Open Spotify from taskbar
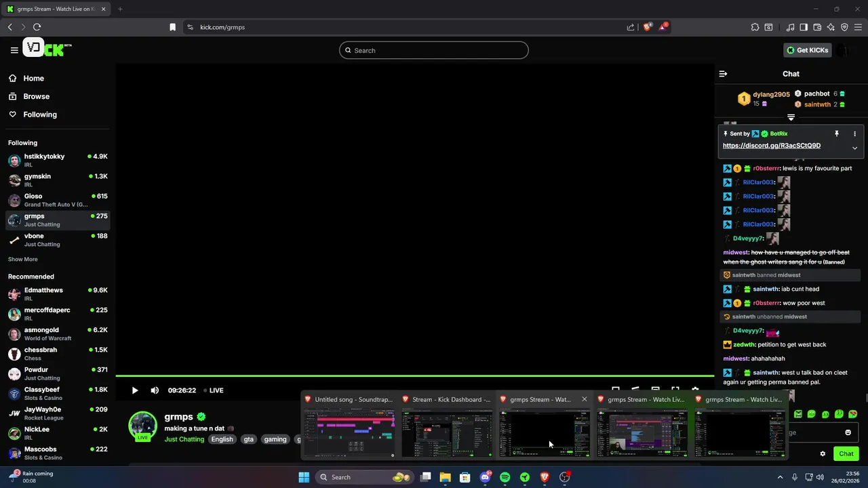The width and height of the screenshot is (868, 488). pos(505,477)
